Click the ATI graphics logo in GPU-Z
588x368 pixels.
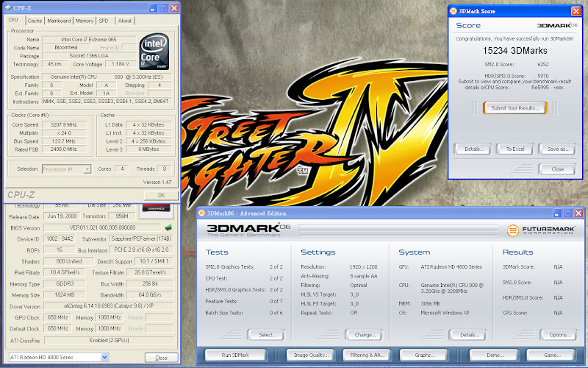click(x=156, y=210)
